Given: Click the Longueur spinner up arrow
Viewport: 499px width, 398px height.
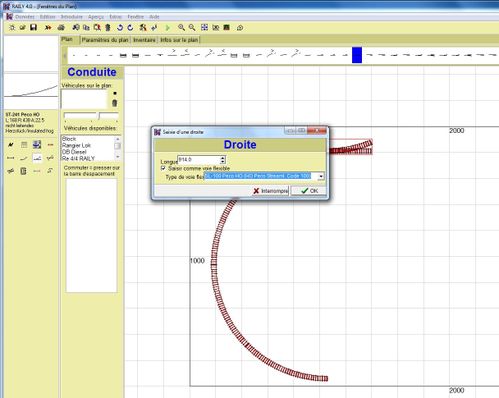Looking at the screenshot, I should (223, 158).
